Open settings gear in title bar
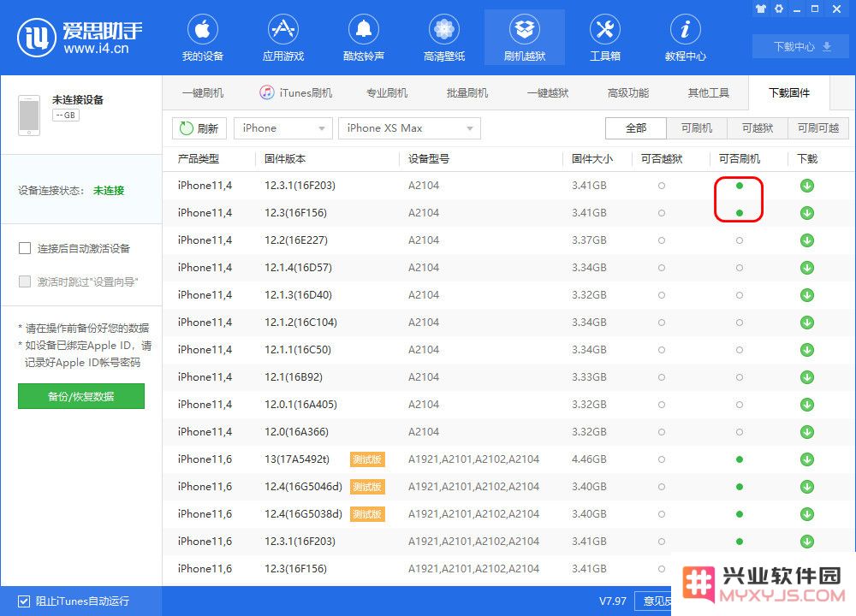856x616 pixels. pos(779,9)
